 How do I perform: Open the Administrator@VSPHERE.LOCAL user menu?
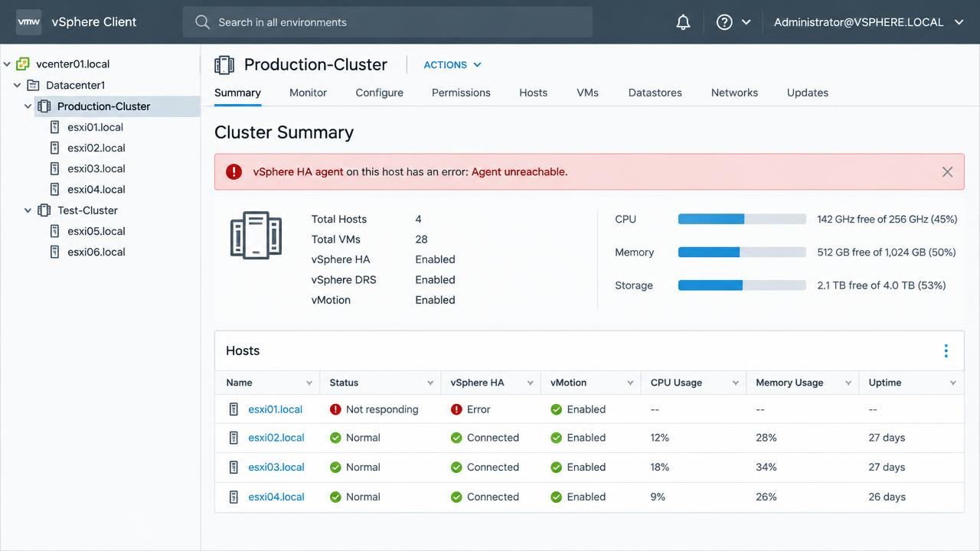pyautogui.click(x=868, y=22)
